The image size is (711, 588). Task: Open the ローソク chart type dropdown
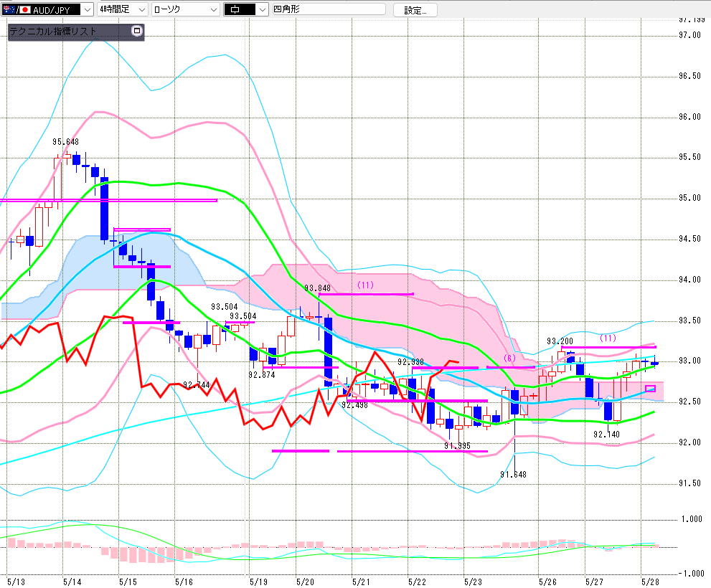point(185,9)
